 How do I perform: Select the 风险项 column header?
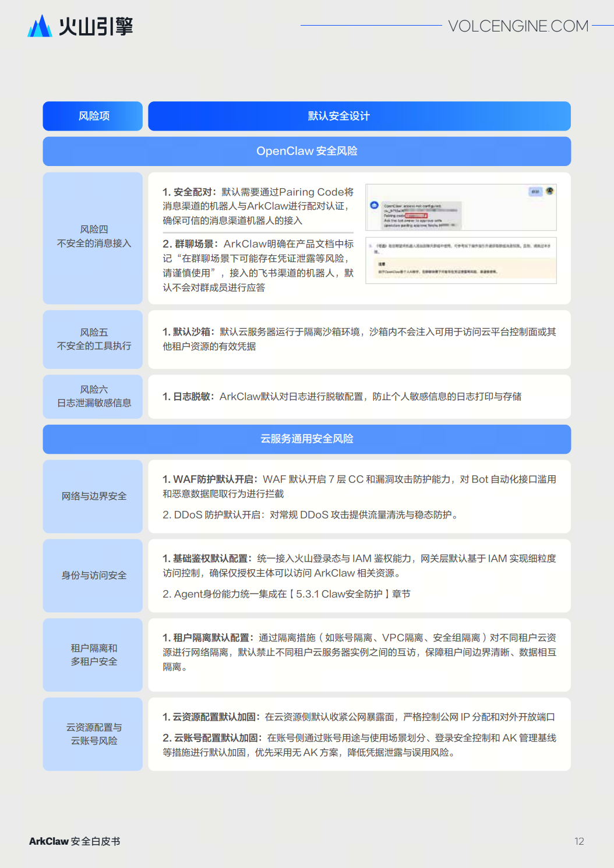(x=93, y=116)
